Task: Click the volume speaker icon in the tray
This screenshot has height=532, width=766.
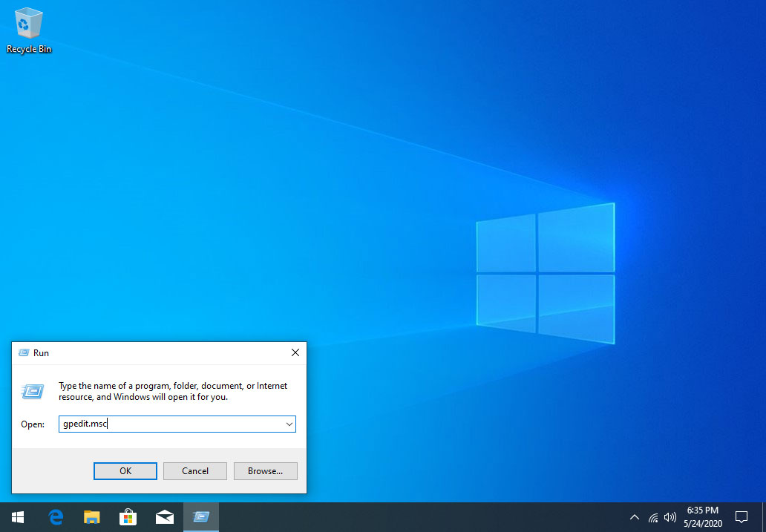Action: coord(670,517)
